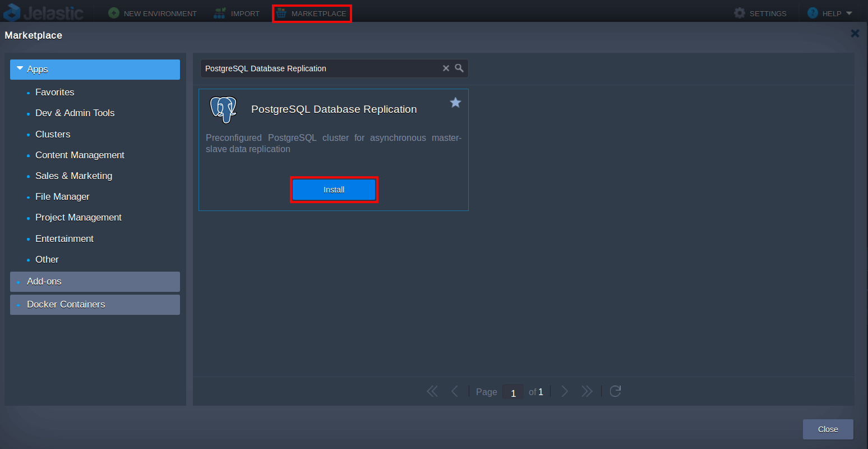Open the Clusters category
Screen dimensions: 868x449
[53, 134]
